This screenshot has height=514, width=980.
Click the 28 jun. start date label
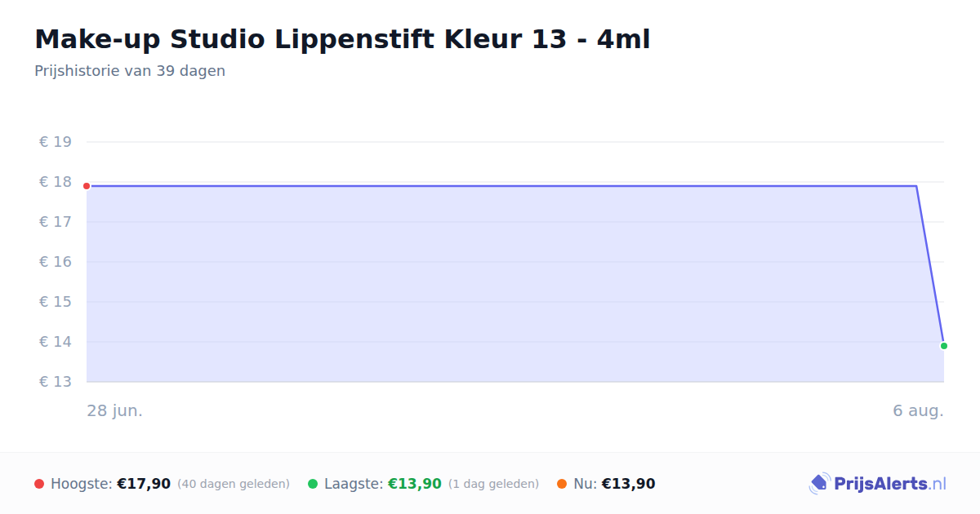click(115, 410)
